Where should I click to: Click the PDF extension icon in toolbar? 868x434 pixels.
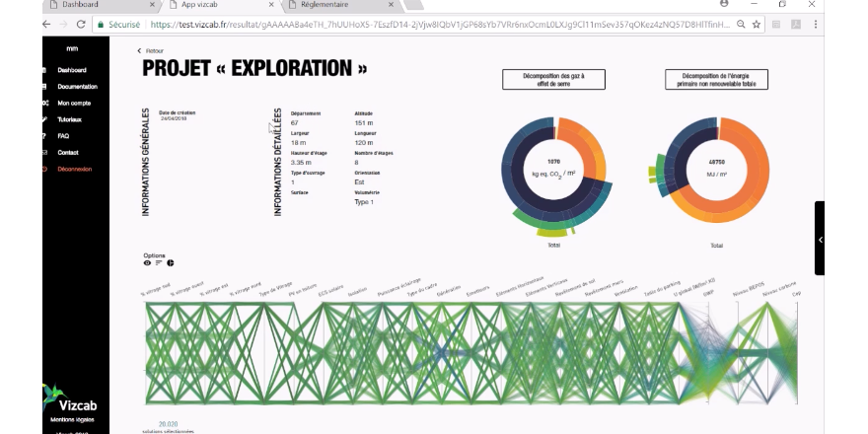tap(795, 25)
